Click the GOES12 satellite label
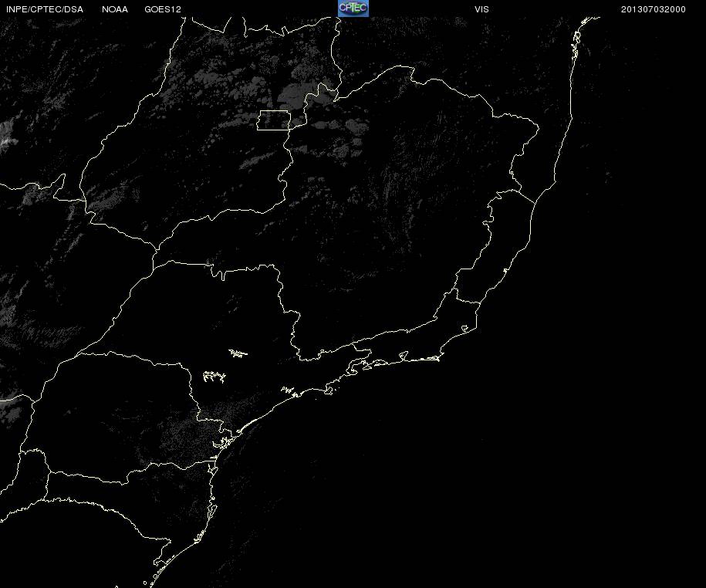706x588 pixels. 163,9
